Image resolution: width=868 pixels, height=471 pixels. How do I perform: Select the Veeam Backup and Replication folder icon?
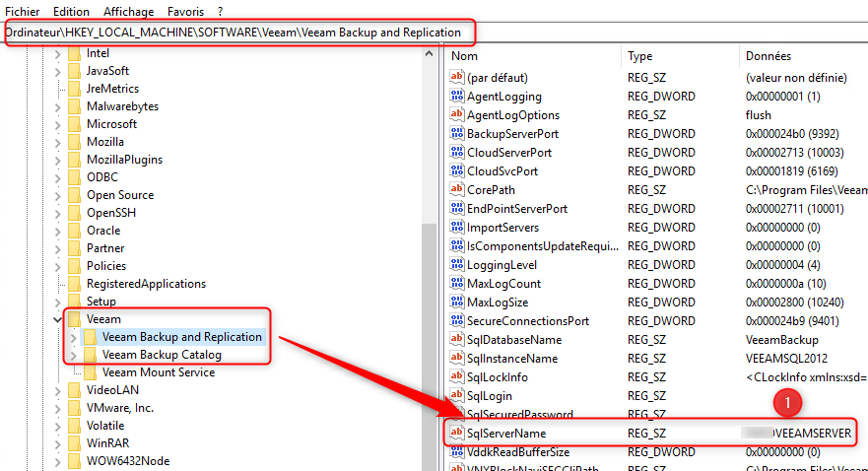(91, 337)
